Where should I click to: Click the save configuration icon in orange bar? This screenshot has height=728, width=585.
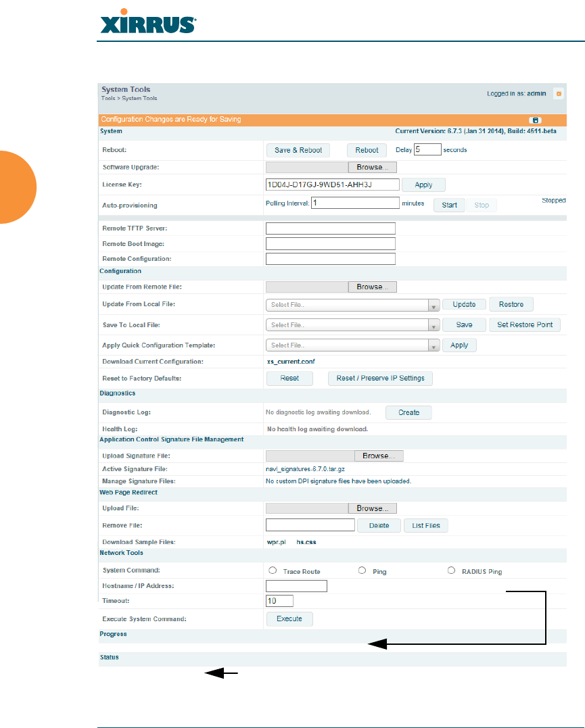[x=535, y=120]
